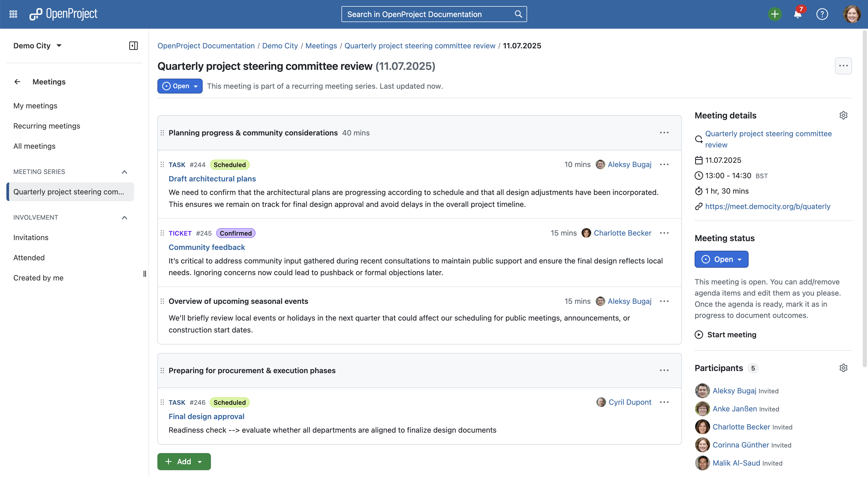Open the meet.democity.org meeting link
Image resolution: width=868 pixels, height=477 pixels.
pyautogui.click(x=767, y=206)
